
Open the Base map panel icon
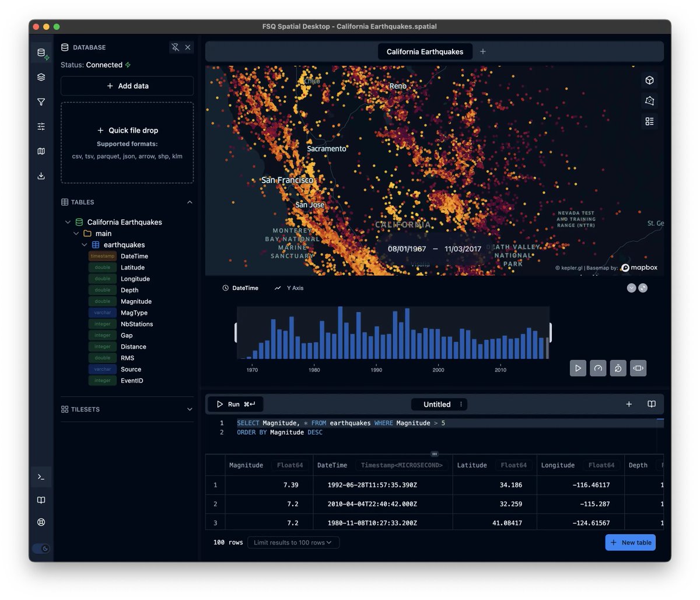(41, 151)
